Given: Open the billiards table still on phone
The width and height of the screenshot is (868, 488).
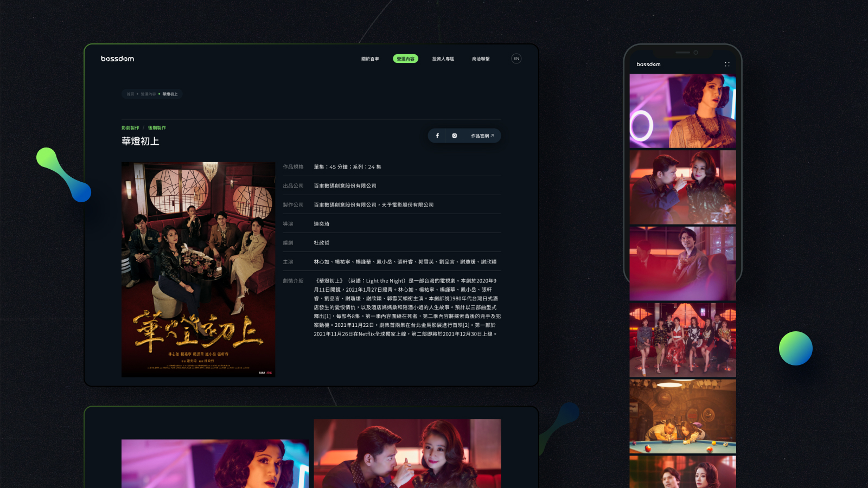Looking at the screenshot, I should point(682,416).
